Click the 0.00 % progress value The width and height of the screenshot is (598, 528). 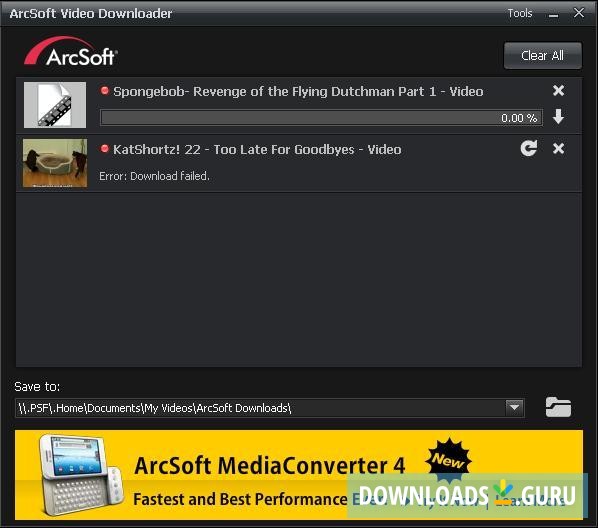[x=519, y=118]
